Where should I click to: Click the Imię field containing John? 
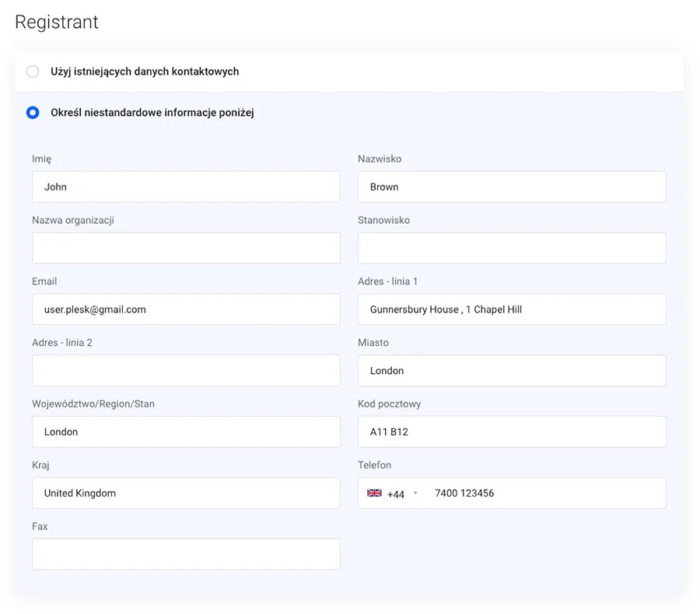(x=186, y=187)
